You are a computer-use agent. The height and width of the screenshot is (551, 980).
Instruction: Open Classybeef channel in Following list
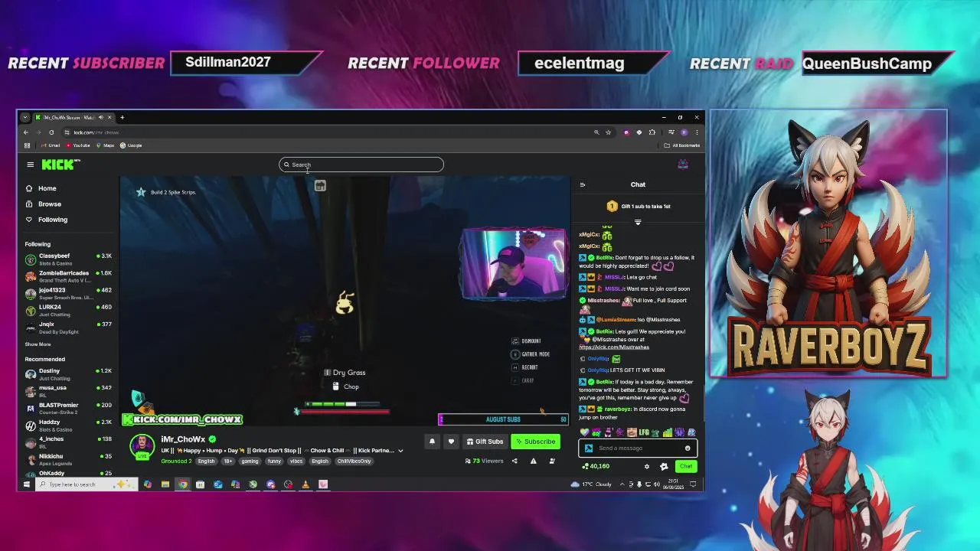click(x=68, y=259)
